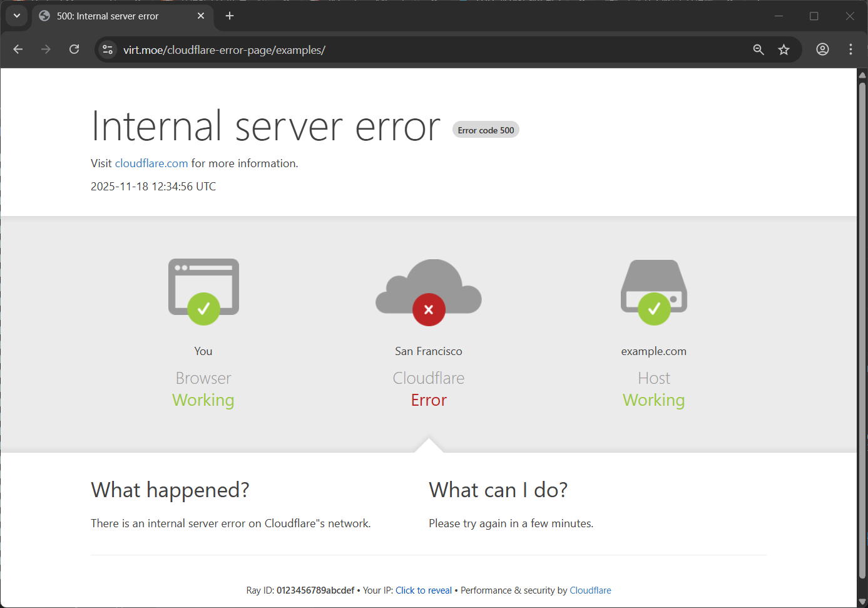Open site information icon in address bar
868x608 pixels.
tap(108, 49)
